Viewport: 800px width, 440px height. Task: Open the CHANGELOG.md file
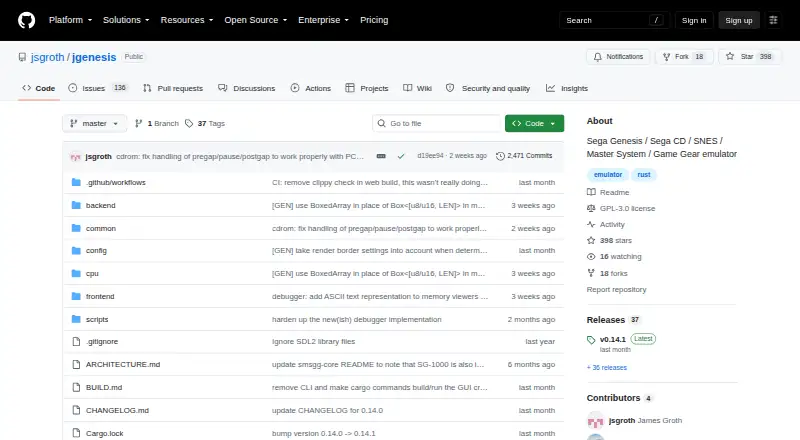117,410
